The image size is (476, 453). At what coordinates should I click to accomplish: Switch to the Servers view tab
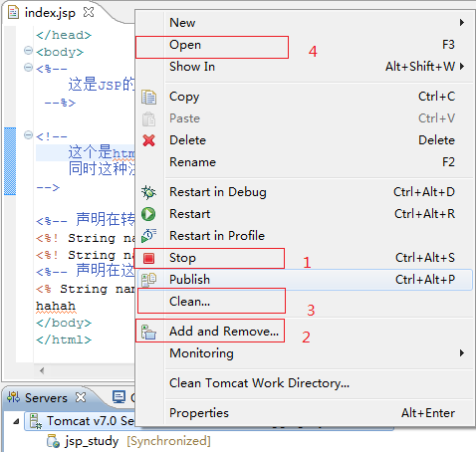coord(46,397)
